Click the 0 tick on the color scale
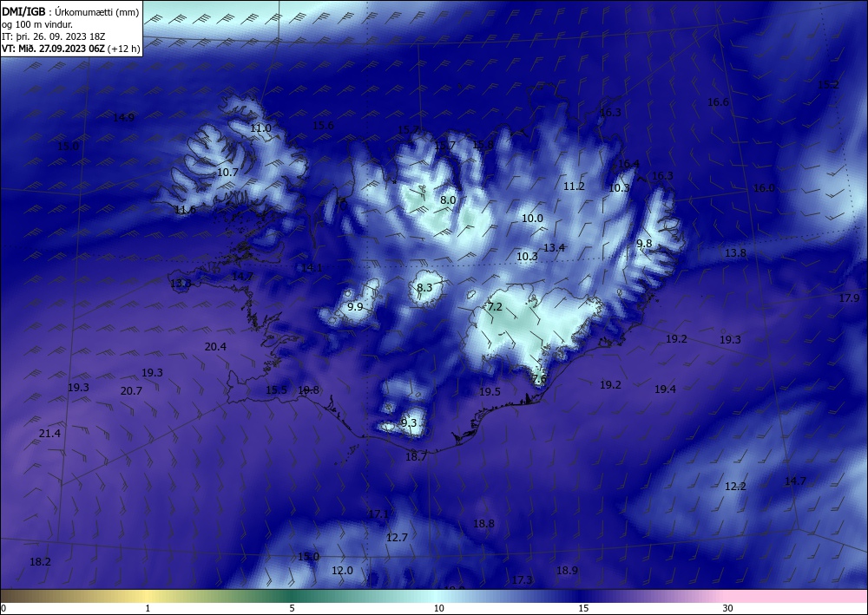This screenshot has width=868, height=615. 3,608
